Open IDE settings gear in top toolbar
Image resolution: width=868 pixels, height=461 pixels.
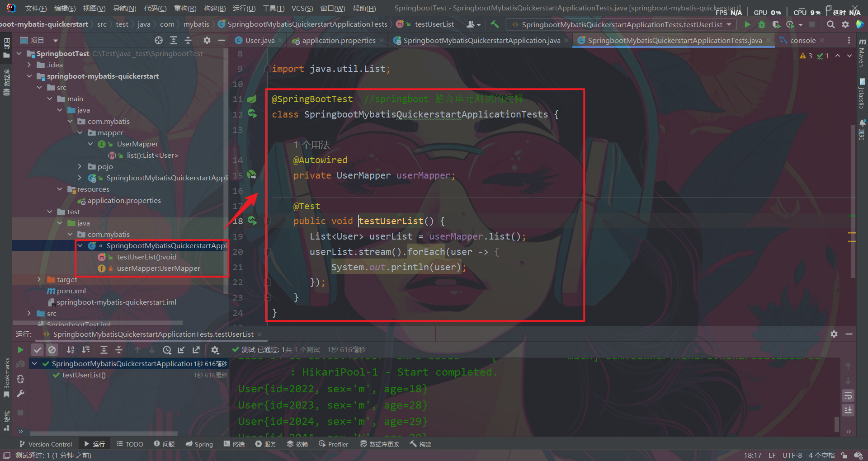[845, 24]
